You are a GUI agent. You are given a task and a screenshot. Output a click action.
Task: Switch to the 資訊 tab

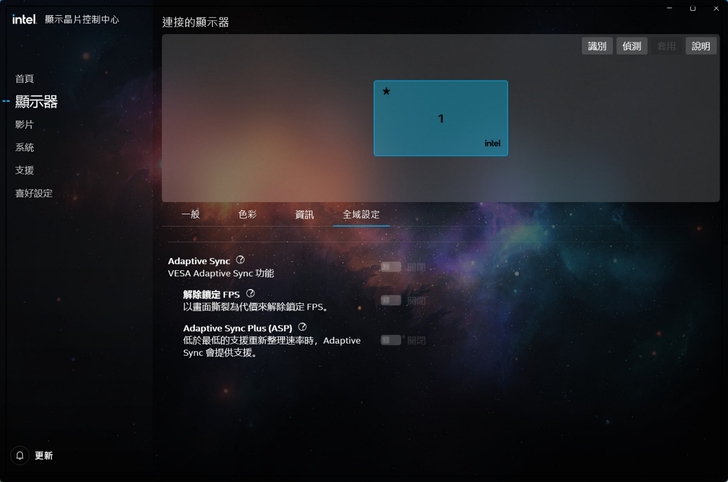pos(305,215)
